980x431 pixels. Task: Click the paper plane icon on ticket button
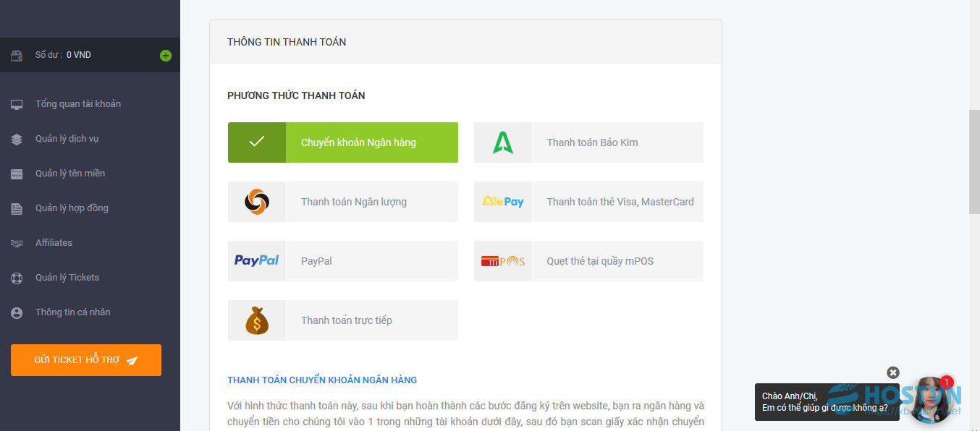pyautogui.click(x=132, y=360)
